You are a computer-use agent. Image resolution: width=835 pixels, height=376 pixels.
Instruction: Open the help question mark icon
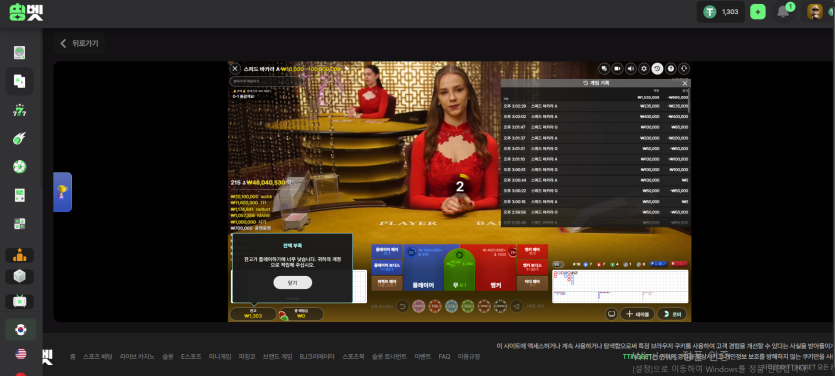point(670,69)
